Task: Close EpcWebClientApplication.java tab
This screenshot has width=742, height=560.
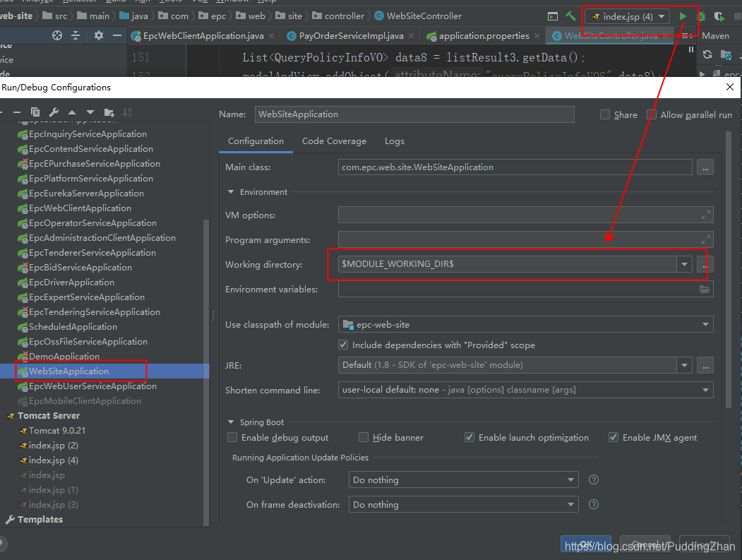Action: click(271, 35)
